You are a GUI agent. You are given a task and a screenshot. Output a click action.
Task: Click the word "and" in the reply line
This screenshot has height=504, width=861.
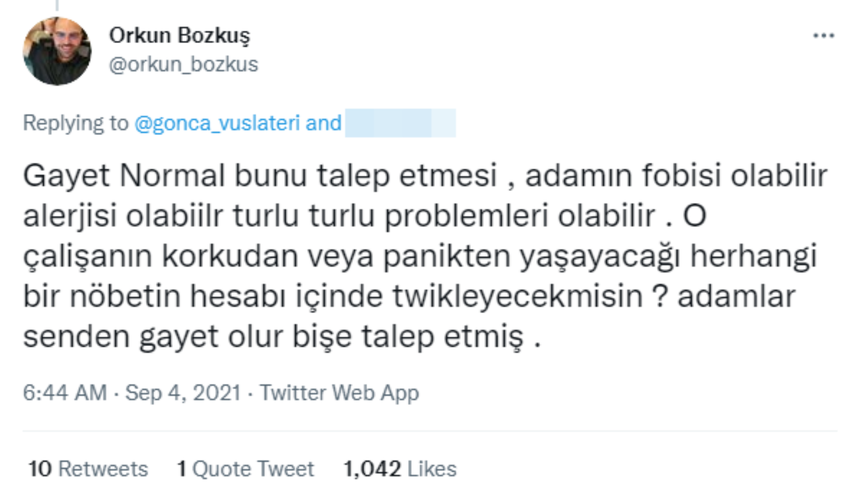tap(324, 124)
